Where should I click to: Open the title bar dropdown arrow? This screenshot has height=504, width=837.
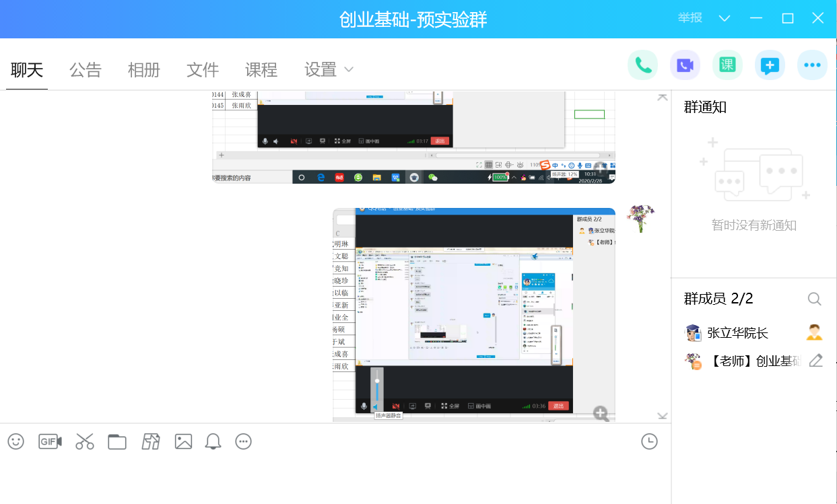[725, 18]
